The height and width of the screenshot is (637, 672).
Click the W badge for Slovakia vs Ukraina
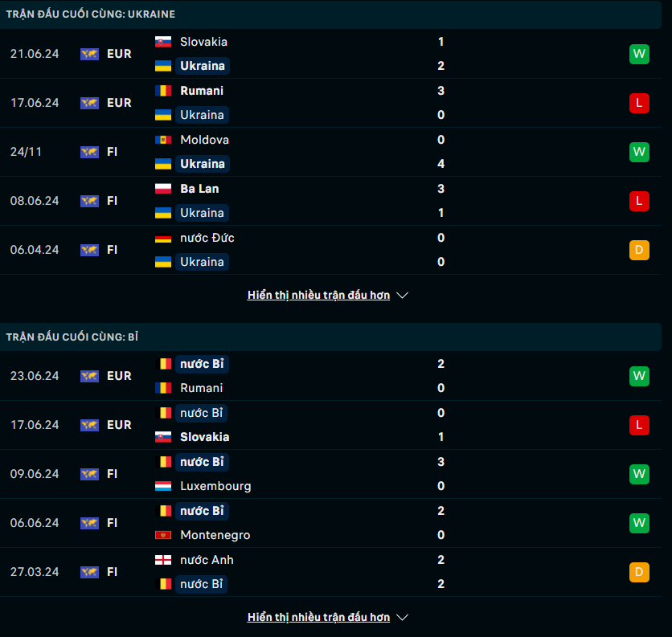tap(639, 54)
